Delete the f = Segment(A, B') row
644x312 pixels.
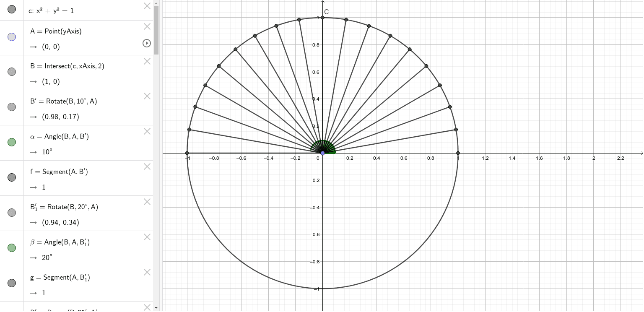point(147,166)
